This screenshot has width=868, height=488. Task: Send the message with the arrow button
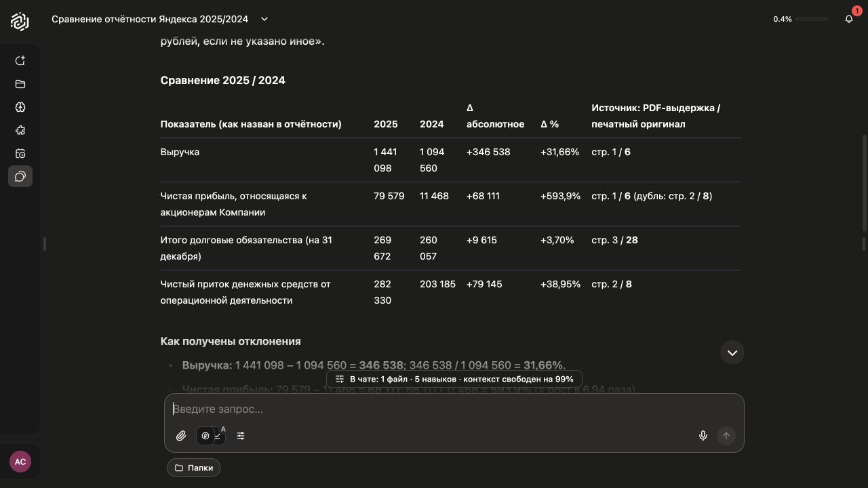point(726,436)
